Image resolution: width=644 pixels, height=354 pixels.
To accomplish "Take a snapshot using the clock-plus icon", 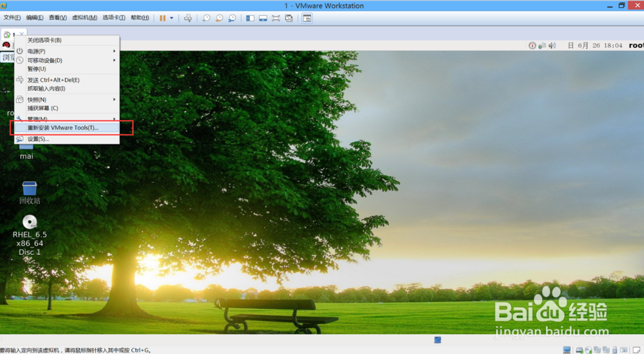I will point(206,18).
